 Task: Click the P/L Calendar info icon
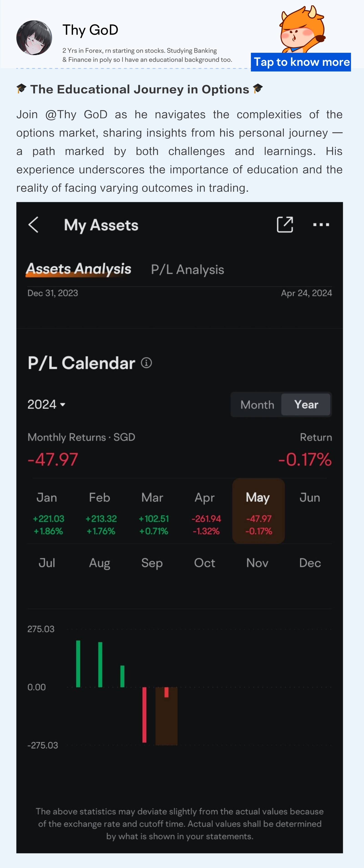146,363
